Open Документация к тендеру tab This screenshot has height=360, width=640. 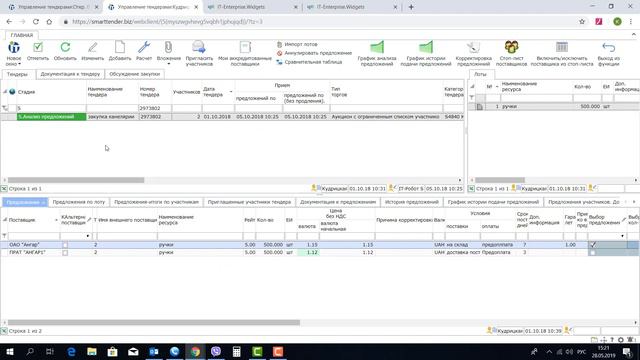coord(70,74)
